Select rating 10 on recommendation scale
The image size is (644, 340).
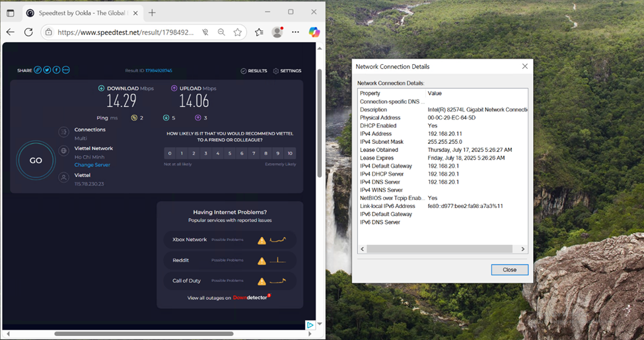click(289, 153)
